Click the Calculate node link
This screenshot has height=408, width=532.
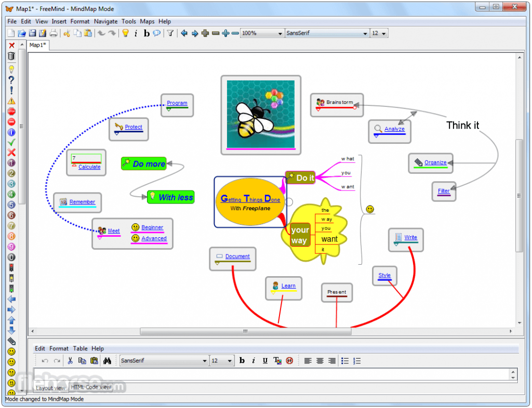coord(89,167)
